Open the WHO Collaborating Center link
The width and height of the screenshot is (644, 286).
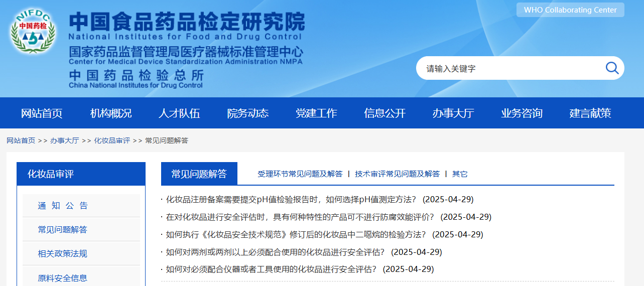tap(570, 10)
